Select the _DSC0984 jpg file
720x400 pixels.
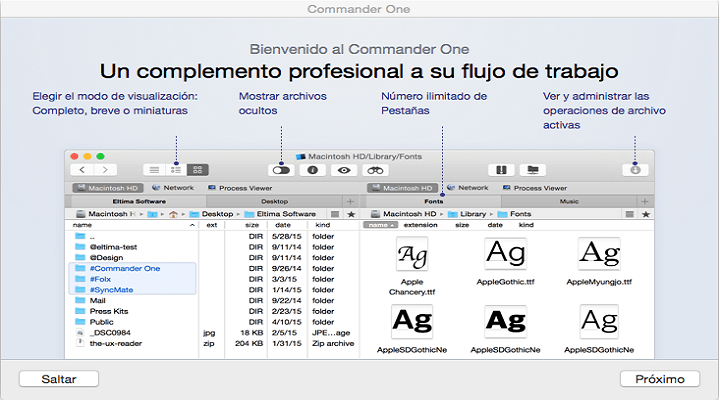[x=214, y=332]
